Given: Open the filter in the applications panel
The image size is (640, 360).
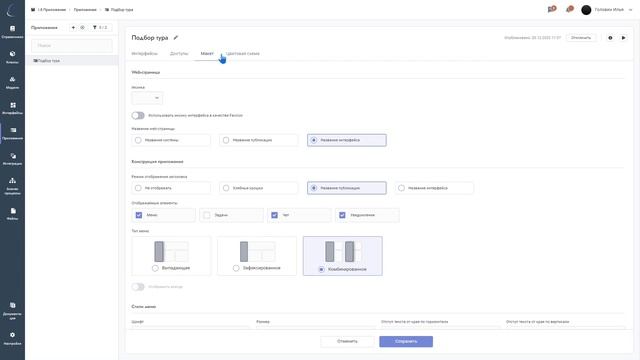Looking at the screenshot, I should pyautogui.click(x=100, y=27).
